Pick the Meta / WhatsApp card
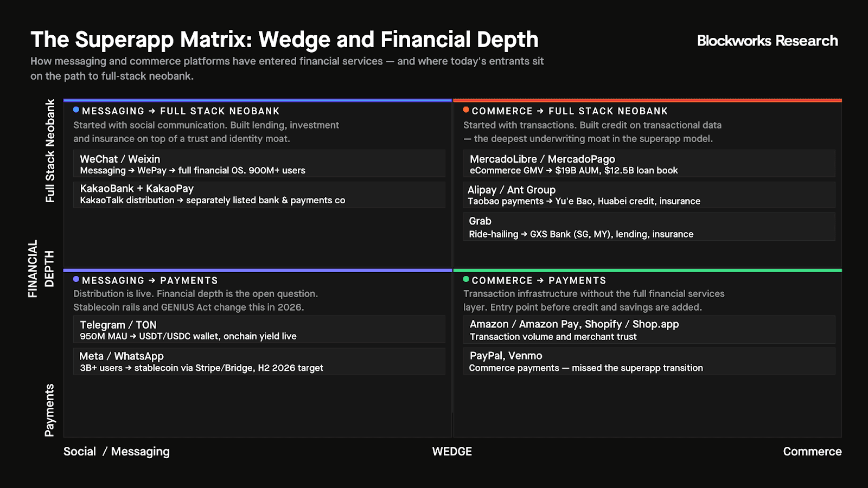The image size is (868, 488). [259, 361]
